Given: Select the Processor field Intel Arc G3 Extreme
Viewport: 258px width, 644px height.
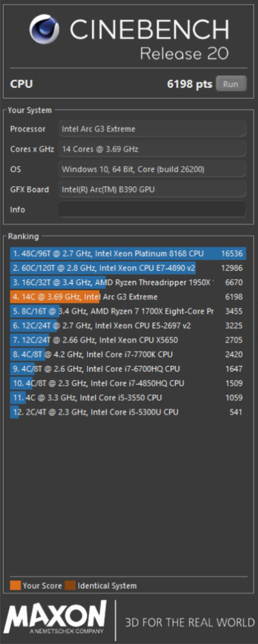Looking at the screenshot, I should tap(152, 129).
